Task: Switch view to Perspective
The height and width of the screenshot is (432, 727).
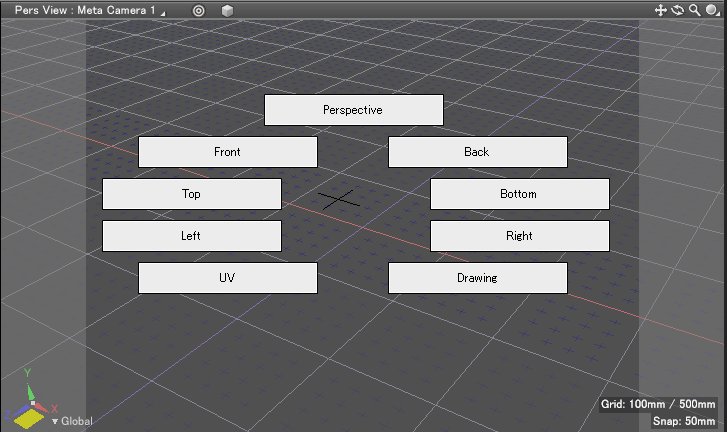Action: [353, 110]
